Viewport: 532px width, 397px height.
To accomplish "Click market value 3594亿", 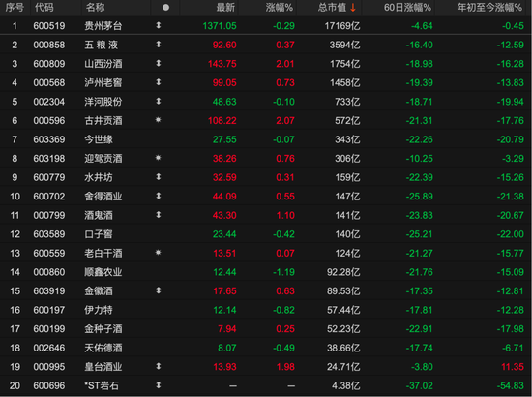I will tap(344, 45).
